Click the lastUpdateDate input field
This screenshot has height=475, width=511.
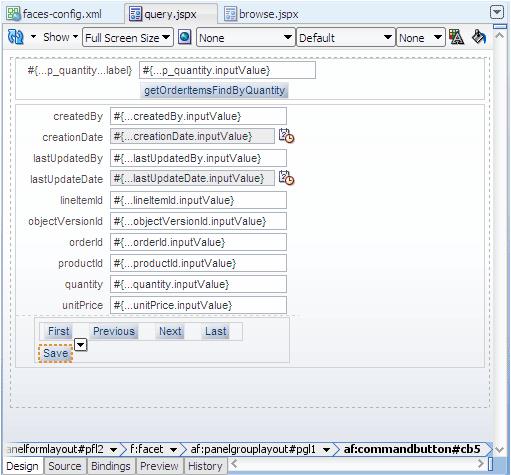[x=192, y=178]
